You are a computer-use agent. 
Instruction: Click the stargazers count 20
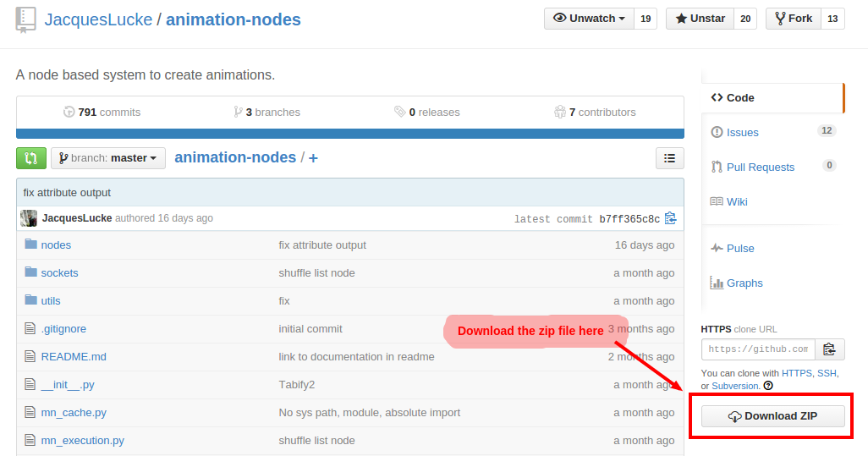coord(745,19)
